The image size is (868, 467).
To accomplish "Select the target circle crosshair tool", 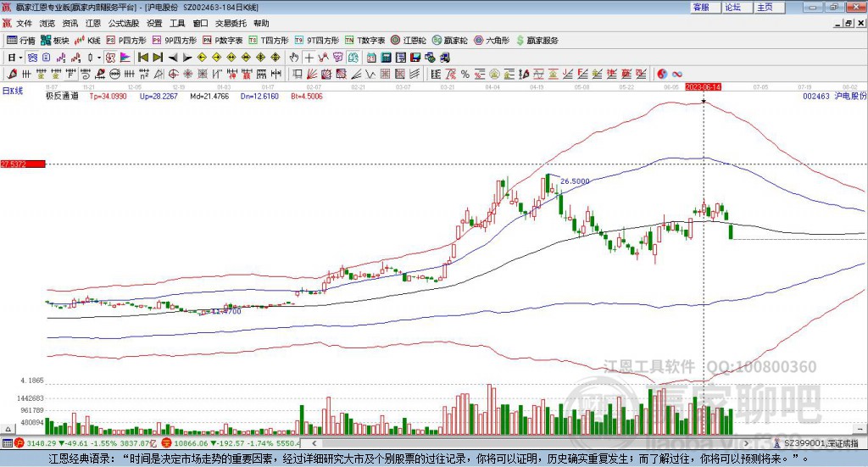I will click(x=173, y=74).
